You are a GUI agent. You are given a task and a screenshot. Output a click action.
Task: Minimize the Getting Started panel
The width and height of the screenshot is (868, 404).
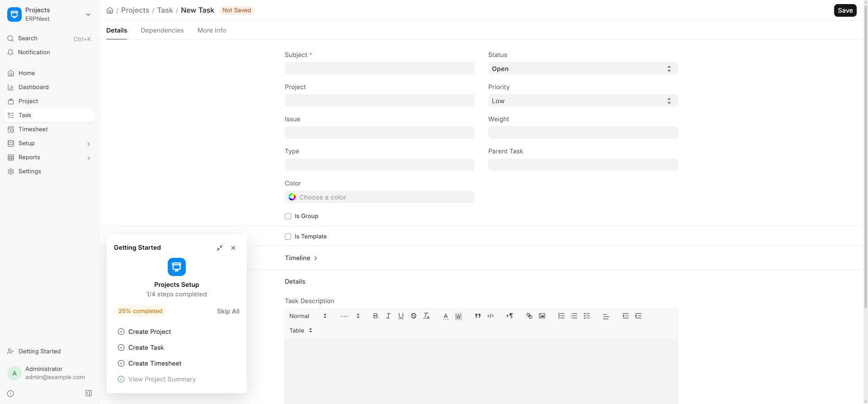click(x=220, y=248)
